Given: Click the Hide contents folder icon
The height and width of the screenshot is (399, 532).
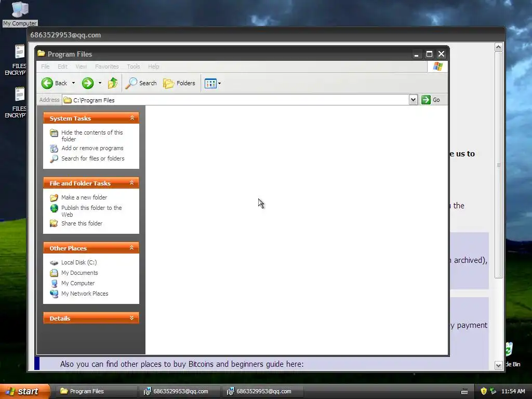Looking at the screenshot, I should [54, 133].
